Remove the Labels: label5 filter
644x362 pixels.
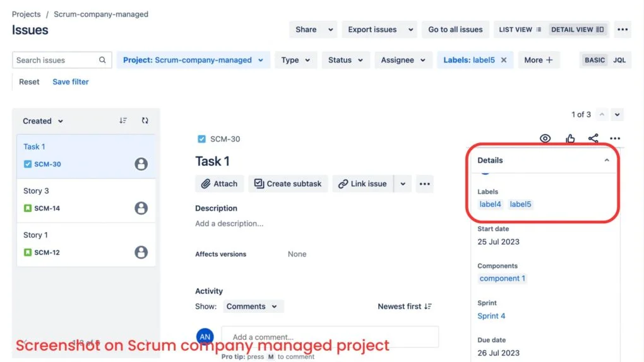click(x=504, y=60)
